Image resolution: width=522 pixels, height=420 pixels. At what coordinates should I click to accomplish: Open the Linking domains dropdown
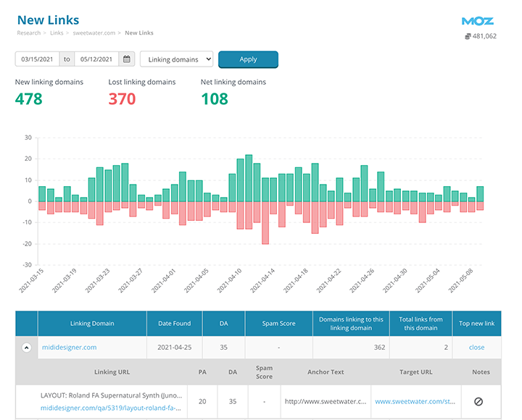click(x=176, y=59)
